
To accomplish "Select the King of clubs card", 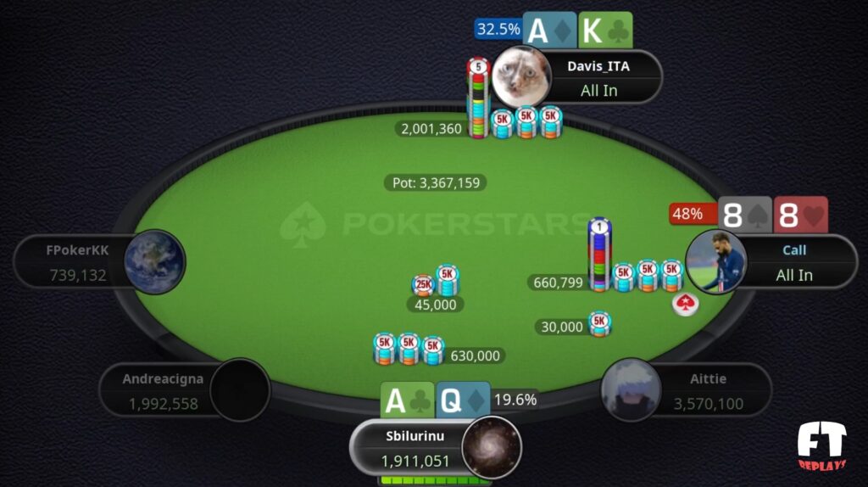I will click(x=605, y=30).
